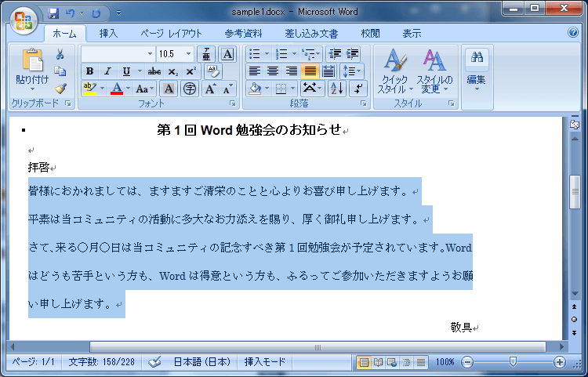Save document via Quick Access toolbar
This screenshot has height=377, width=588.
(x=53, y=13)
